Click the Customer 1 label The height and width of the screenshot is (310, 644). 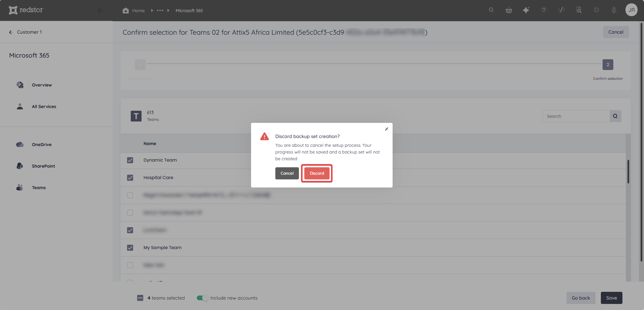30,32
